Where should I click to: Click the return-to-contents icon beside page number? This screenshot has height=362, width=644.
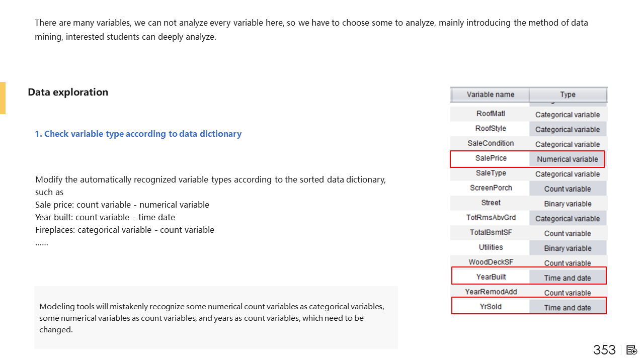(632, 350)
